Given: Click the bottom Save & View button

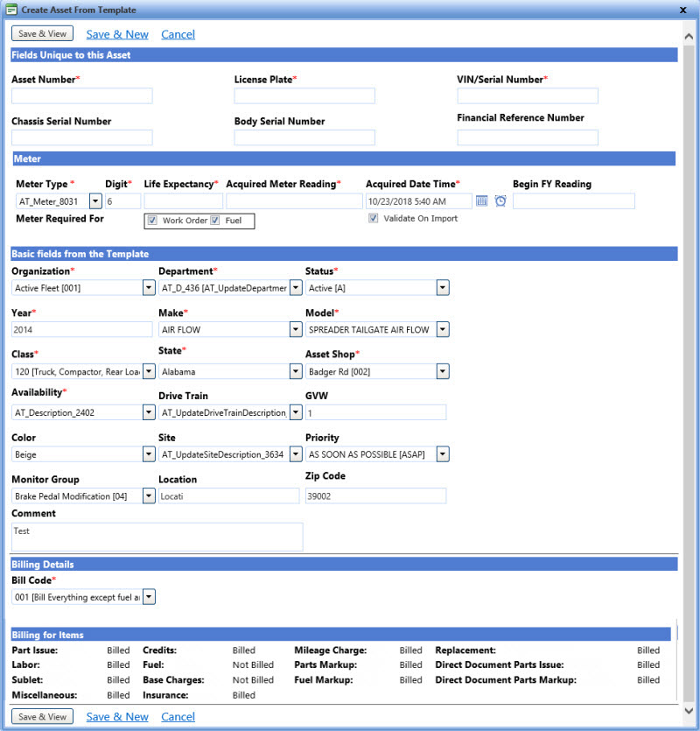Looking at the screenshot, I should 42,716.
